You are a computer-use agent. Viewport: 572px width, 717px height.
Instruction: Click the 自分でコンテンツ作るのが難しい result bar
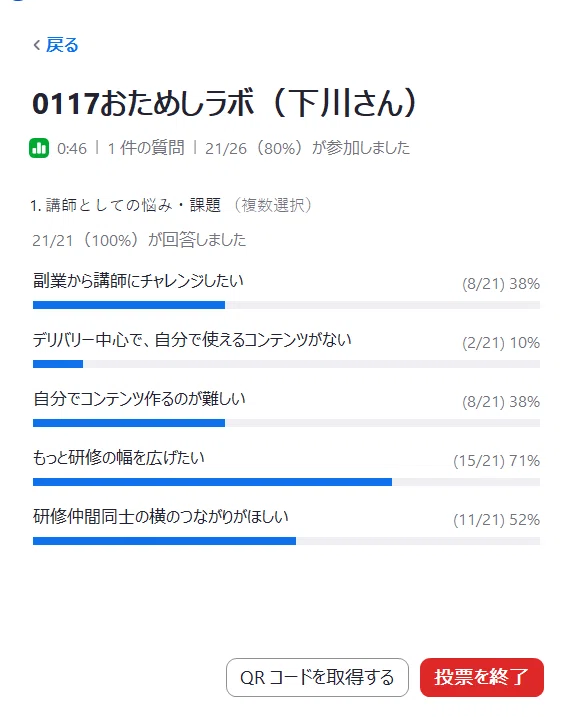(286, 423)
